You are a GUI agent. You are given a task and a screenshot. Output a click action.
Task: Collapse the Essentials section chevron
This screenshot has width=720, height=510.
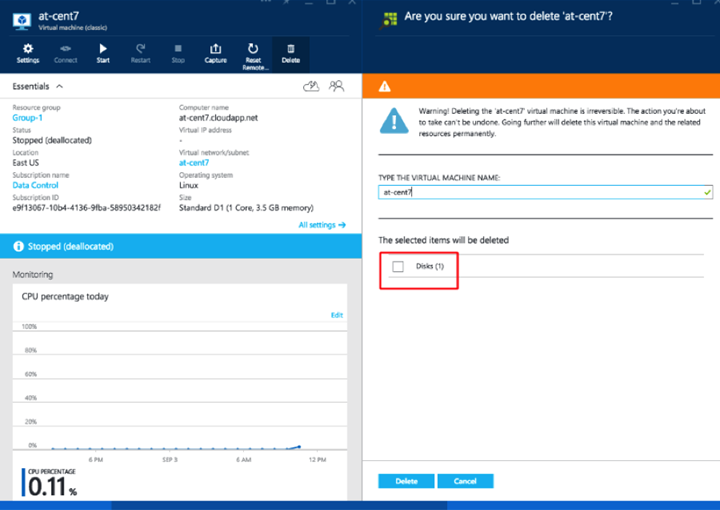[x=60, y=86]
